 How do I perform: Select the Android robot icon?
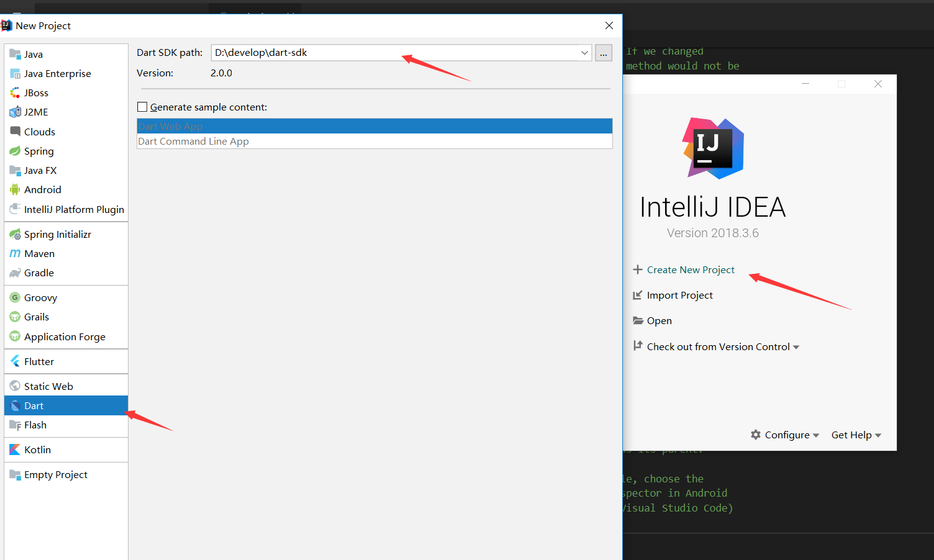[15, 189]
